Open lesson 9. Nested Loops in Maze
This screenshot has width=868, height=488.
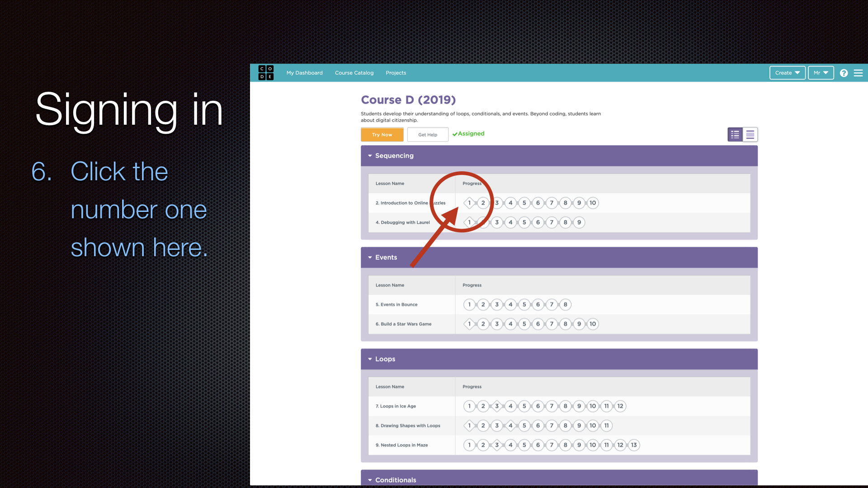[401, 445]
